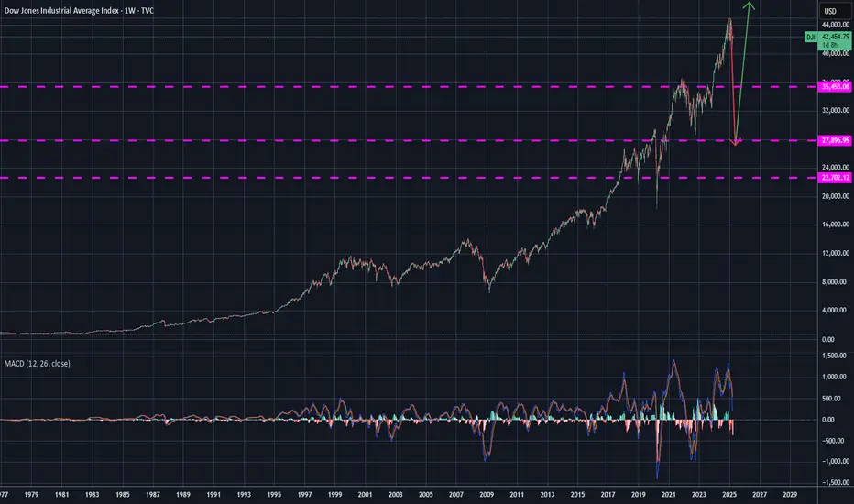
Task: Click the 2021 label on time axis
Action: pos(668,495)
